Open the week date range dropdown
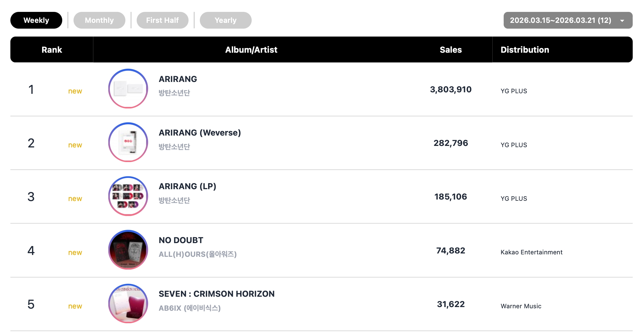644x336 pixels. click(x=561, y=20)
